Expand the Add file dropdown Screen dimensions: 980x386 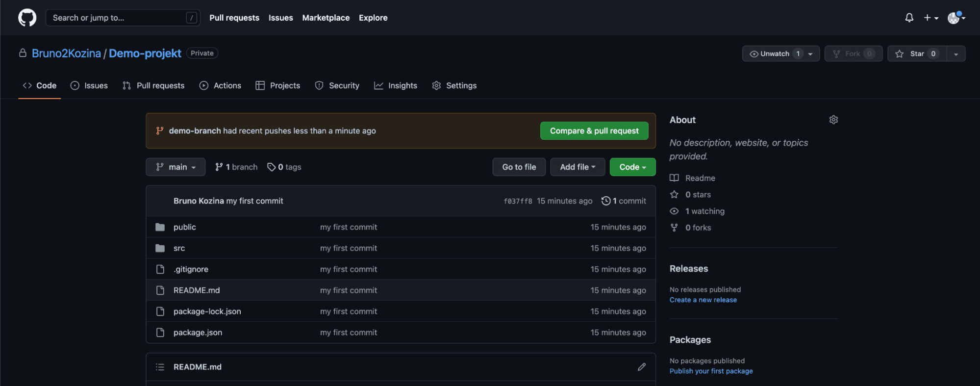pos(577,167)
